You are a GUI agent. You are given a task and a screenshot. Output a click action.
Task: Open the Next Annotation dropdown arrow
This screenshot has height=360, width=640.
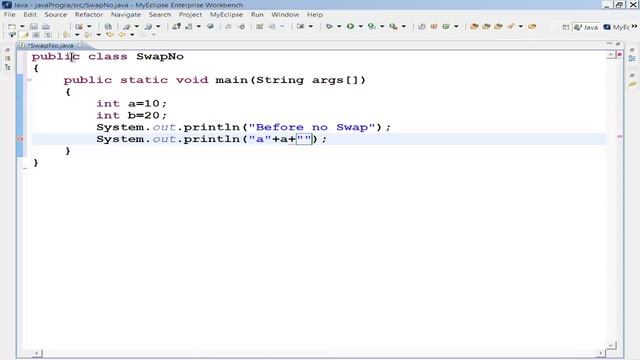click(77, 35)
